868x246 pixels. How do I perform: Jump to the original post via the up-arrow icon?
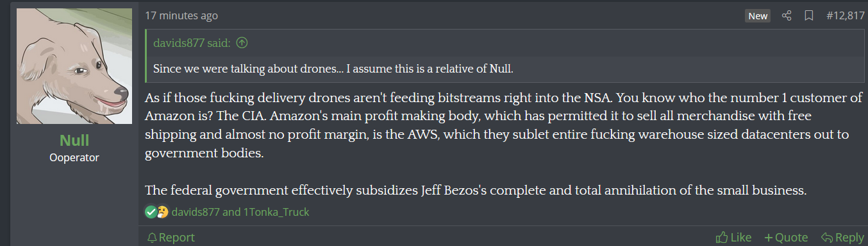pos(242,44)
